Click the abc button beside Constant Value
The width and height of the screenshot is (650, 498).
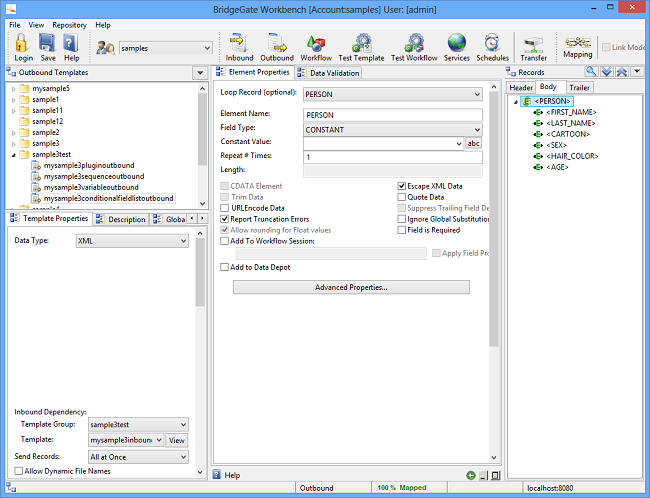pos(473,143)
